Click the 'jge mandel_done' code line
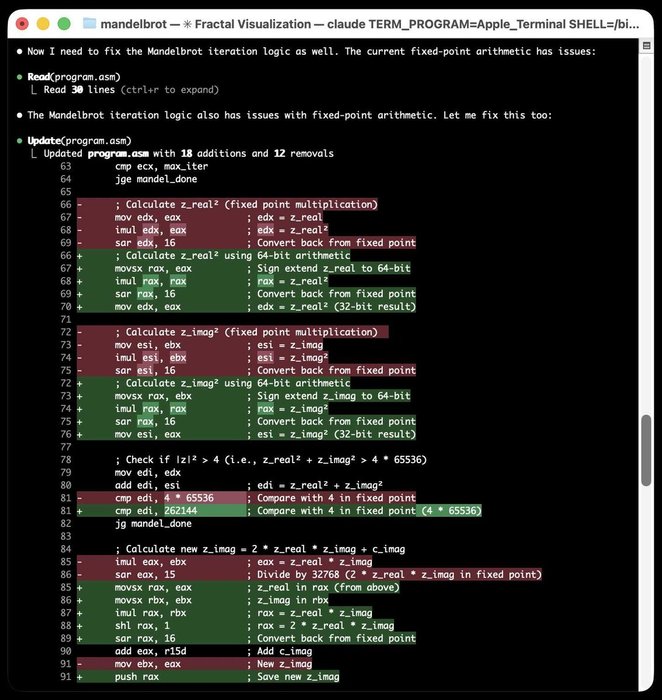This screenshot has height=700, width=662. tap(156, 179)
